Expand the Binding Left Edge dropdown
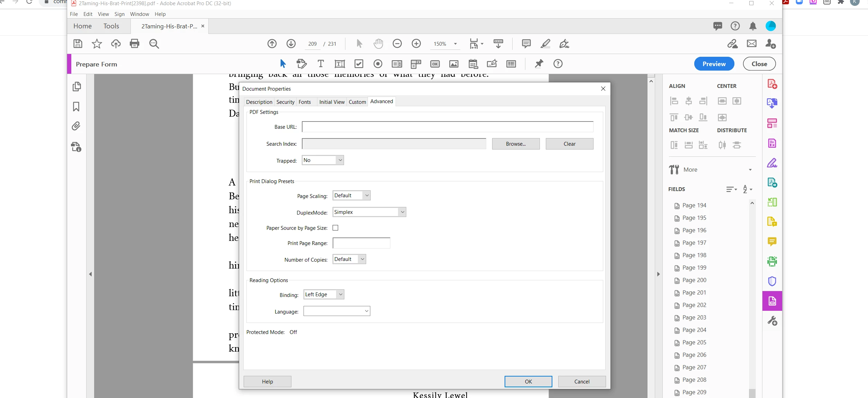Image resolution: width=868 pixels, height=398 pixels. (324, 295)
